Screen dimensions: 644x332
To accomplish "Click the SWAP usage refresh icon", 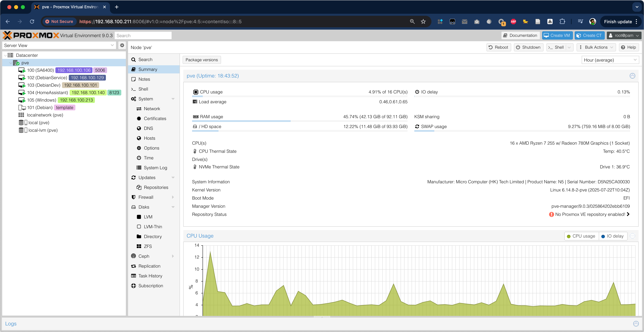I will pyautogui.click(x=417, y=127).
